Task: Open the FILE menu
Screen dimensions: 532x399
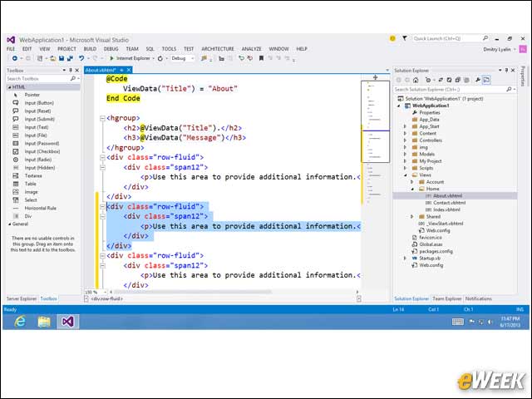Action: coord(11,49)
